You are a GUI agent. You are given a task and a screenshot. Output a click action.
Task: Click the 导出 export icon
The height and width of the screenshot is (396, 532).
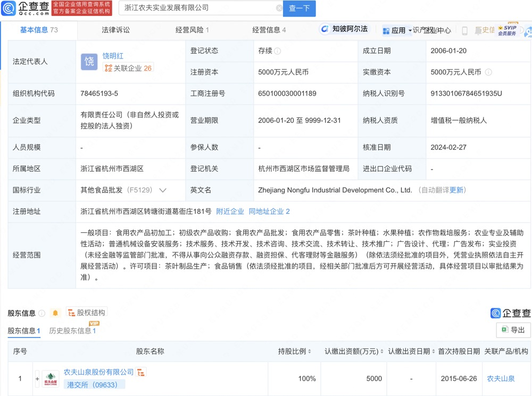(x=513, y=330)
